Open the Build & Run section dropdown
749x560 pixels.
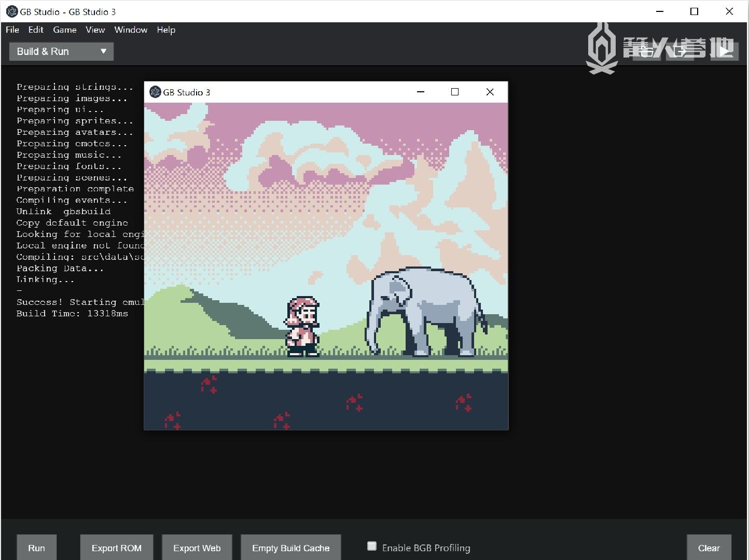[x=61, y=51]
